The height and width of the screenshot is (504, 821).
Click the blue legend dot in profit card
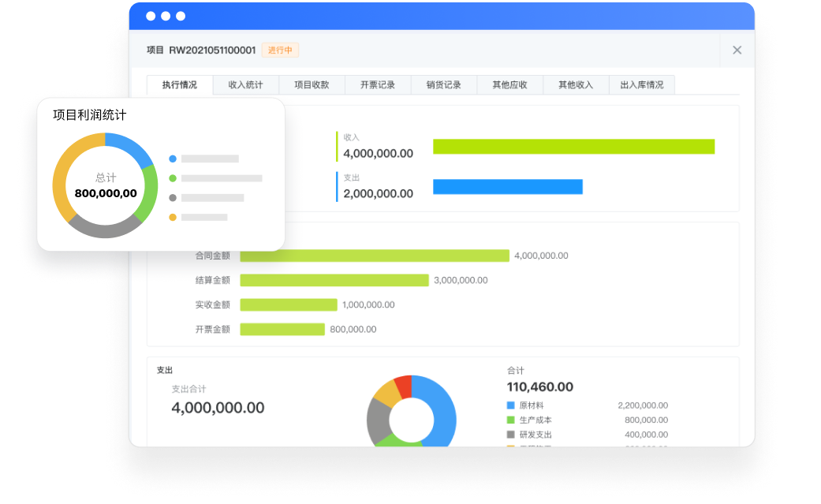tap(173, 159)
